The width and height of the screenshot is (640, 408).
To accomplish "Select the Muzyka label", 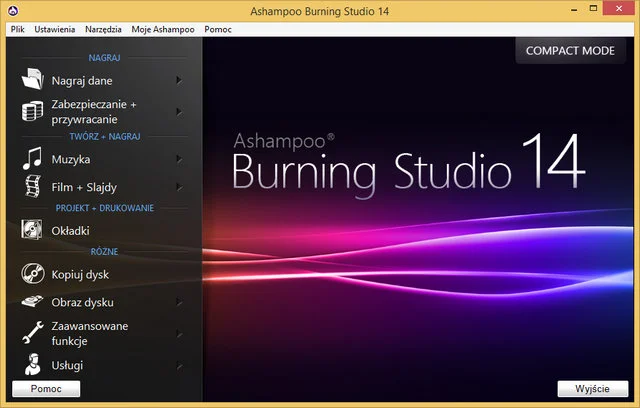I will coord(71,159).
